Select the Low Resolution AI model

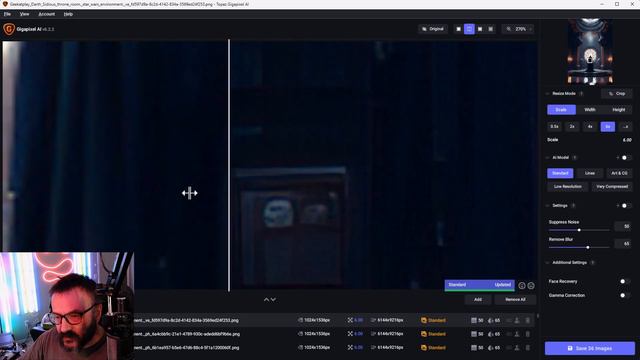click(x=568, y=187)
